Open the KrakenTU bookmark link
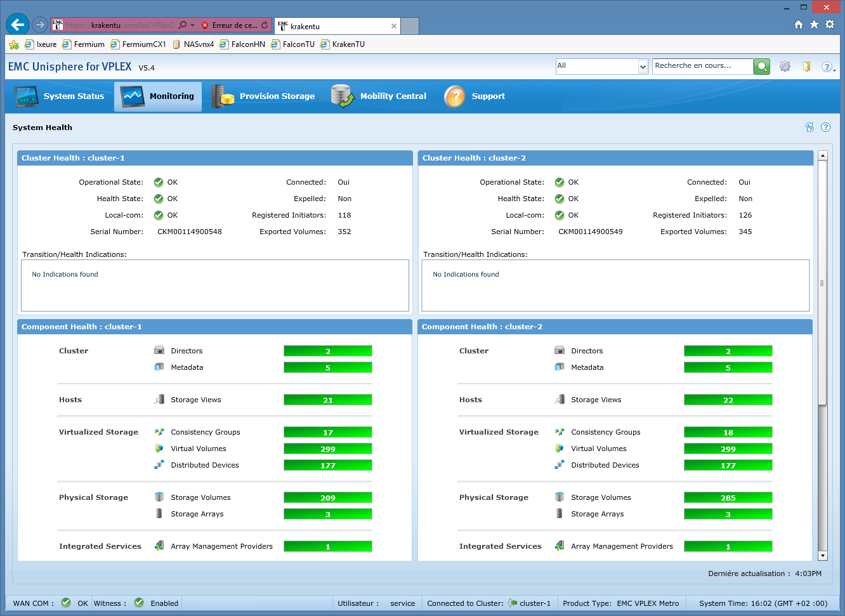Image resolution: width=845 pixels, height=616 pixels. (x=343, y=44)
